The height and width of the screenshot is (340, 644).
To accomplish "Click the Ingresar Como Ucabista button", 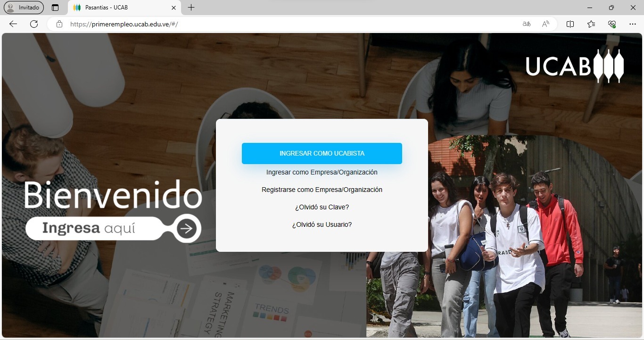I will click(322, 153).
